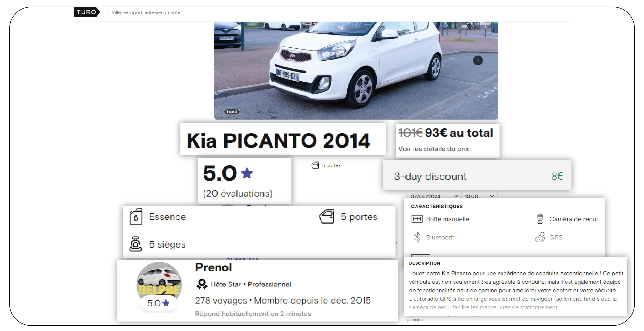Click the description paragraph text

click(516, 290)
